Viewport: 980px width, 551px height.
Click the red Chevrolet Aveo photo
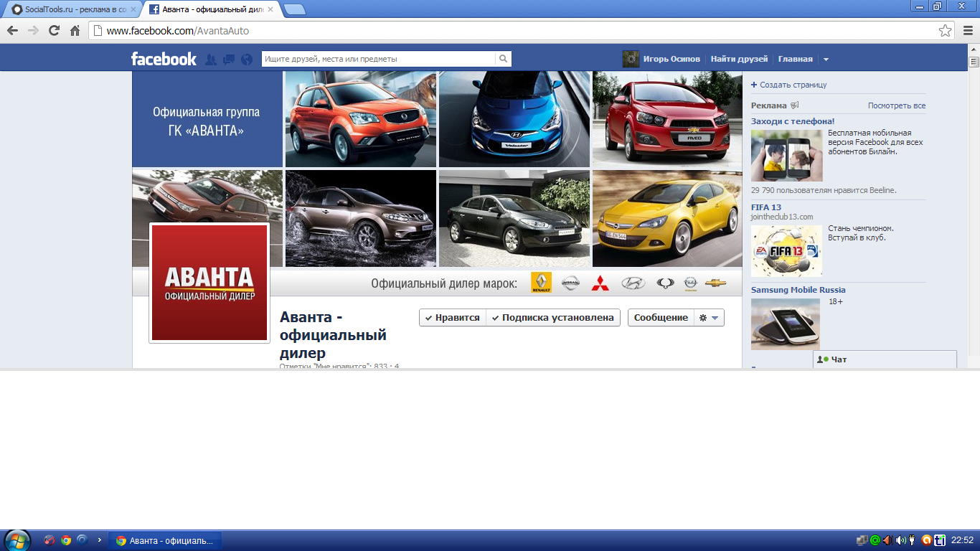667,119
